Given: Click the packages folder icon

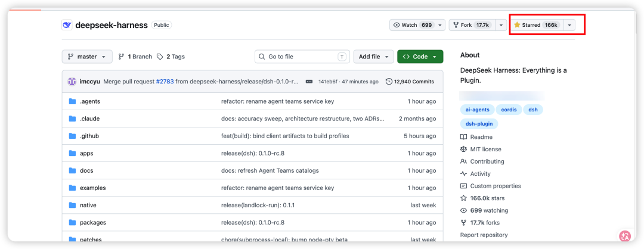Looking at the screenshot, I should pyautogui.click(x=73, y=222).
